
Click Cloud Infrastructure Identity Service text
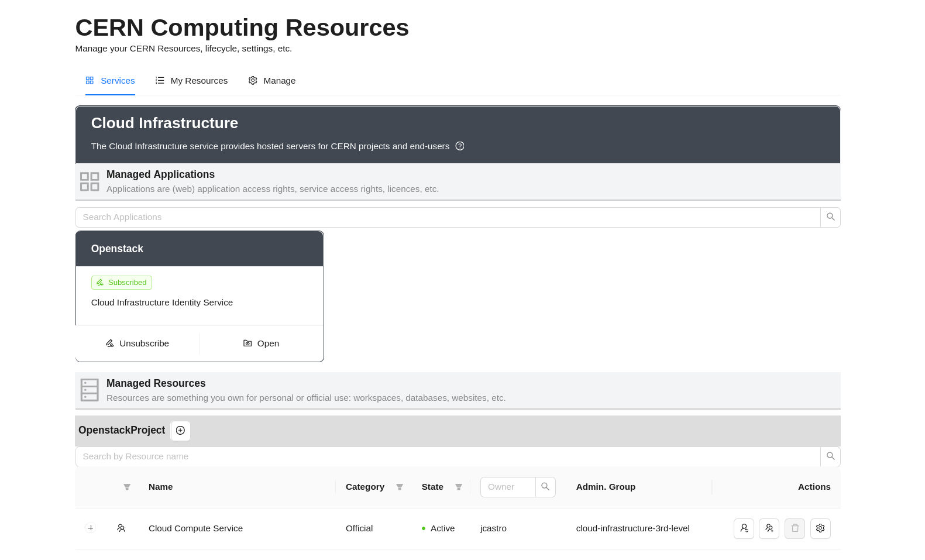pos(162,303)
